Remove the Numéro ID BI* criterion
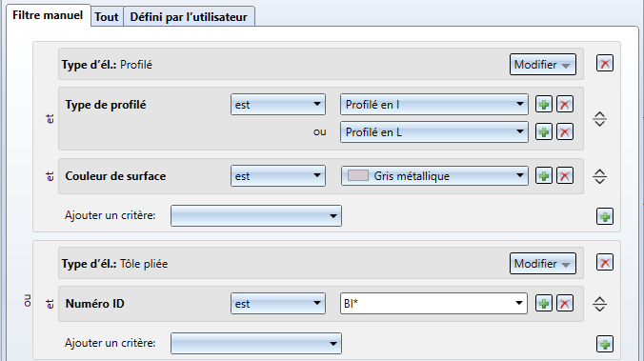The image size is (644, 361). click(x=565, y=304)
